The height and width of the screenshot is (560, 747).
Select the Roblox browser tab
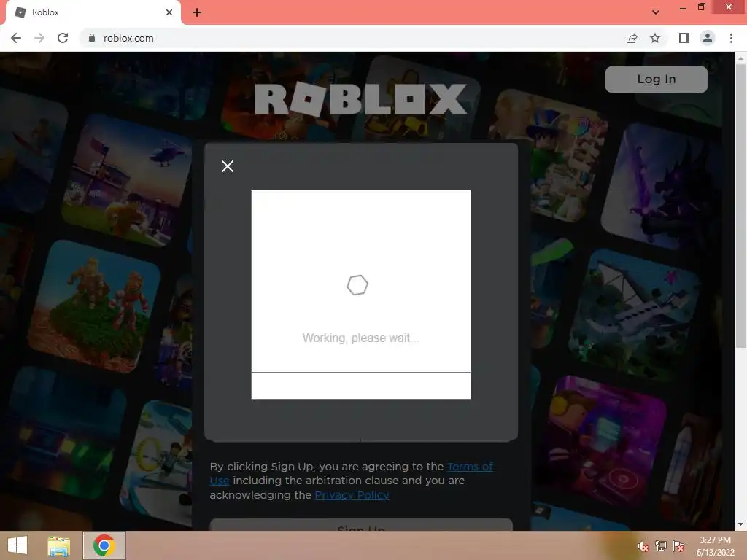pyautogui.click(x=93, y=12)
